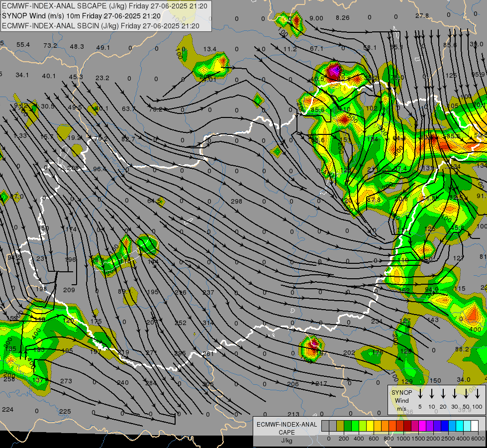Pick the pure yellow swatch in CAPE legend
The height and width of the screenshot is (448, 487).
[x=370, y=426]
